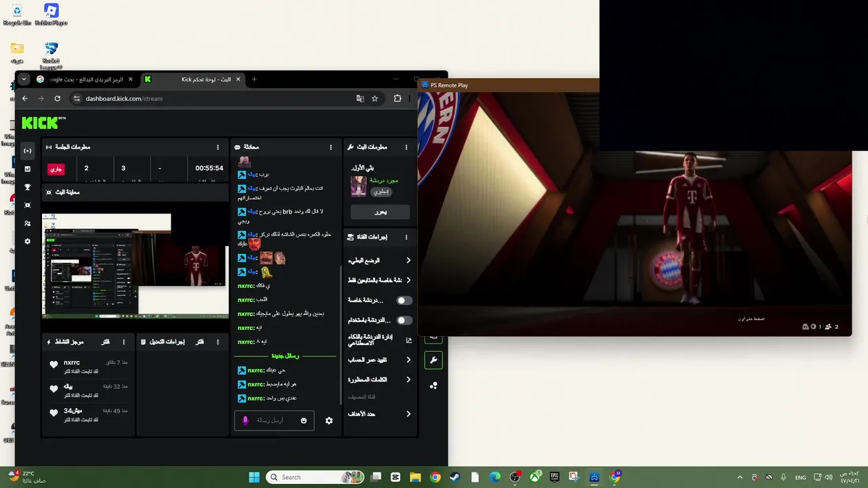Click the address bar URL dashboard.kick.com/stream
The image size is (868, 488).
124,98
